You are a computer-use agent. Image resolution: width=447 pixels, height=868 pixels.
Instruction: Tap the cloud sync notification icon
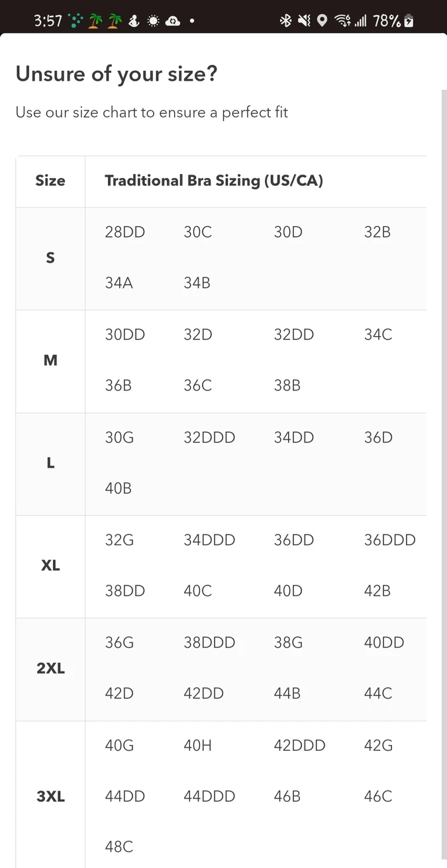pos(172,21)
